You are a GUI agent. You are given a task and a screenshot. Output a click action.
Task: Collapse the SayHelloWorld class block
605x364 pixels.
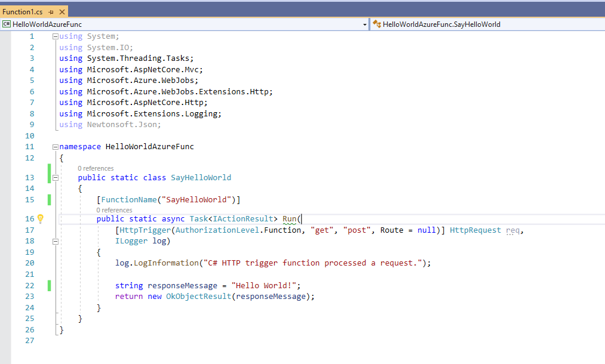(55, 178)
